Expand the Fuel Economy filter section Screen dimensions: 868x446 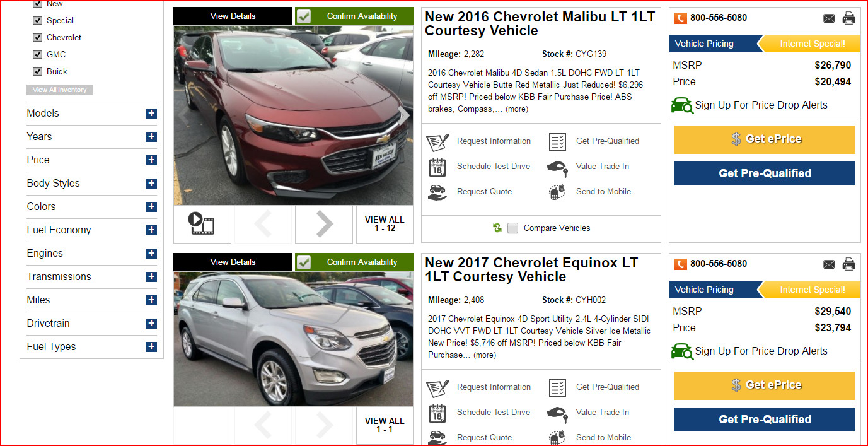click(x=151, y=230)
